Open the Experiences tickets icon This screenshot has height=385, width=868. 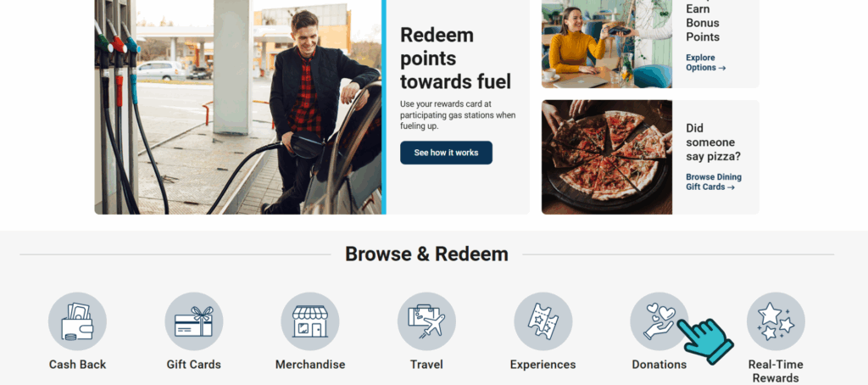point(543,321)
